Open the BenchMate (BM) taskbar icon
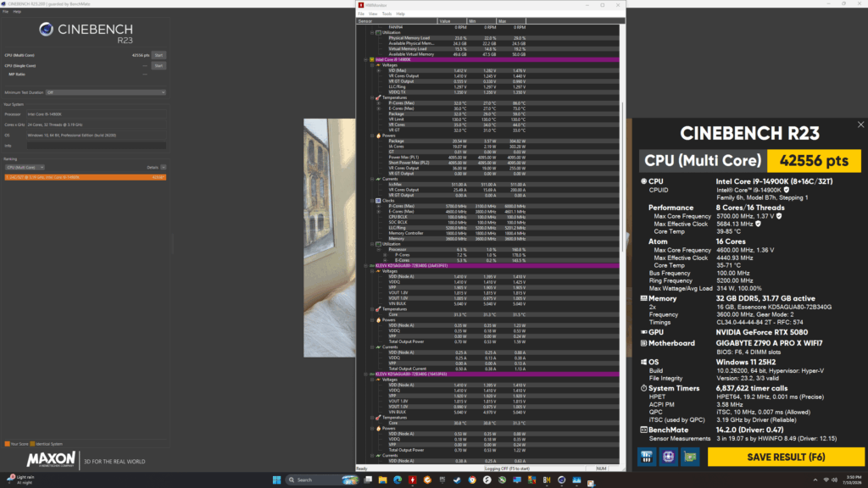The image size is (868, 488). tap(547, 480)
